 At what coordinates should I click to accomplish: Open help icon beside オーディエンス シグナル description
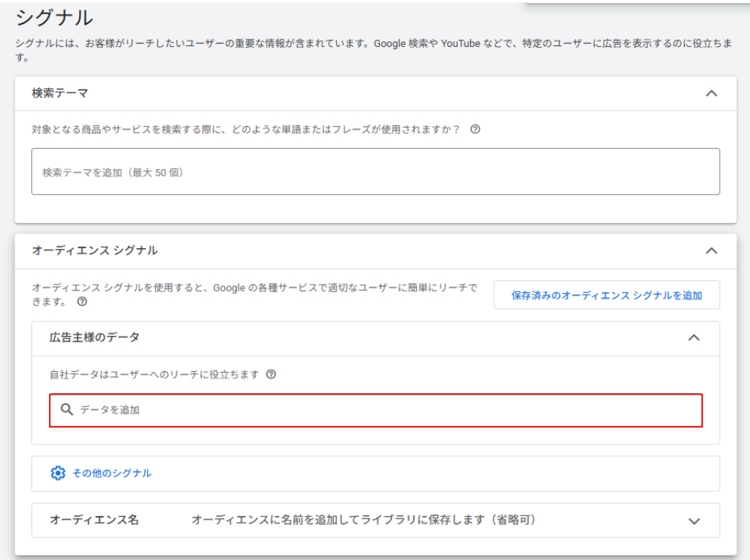tap(82, 302)
